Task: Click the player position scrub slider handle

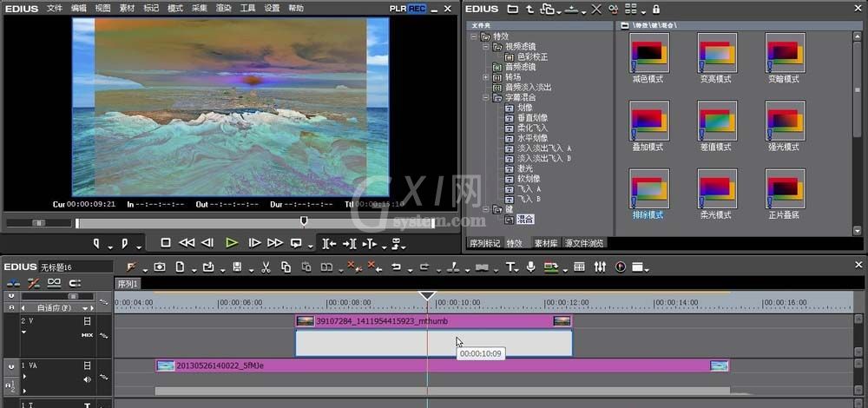Action: 303,221
